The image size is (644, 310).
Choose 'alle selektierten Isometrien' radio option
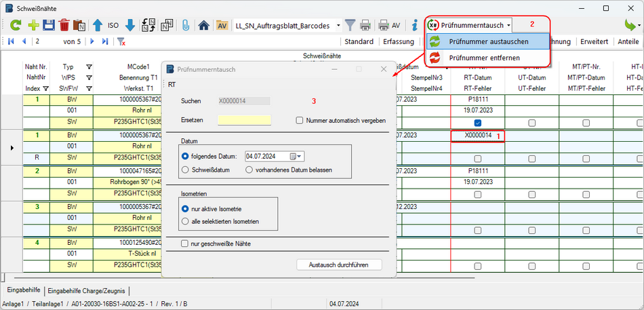(x=186, y=221)
